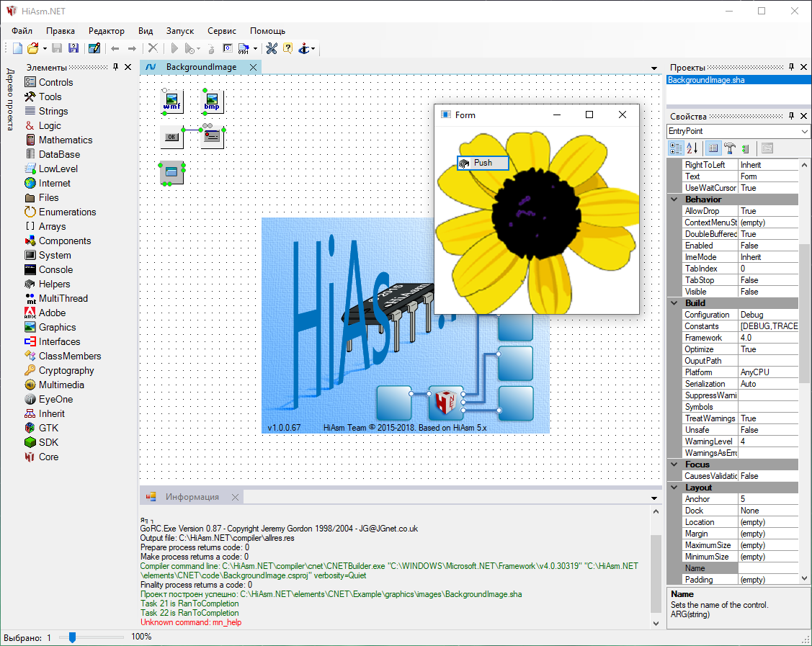This screenshot has width=812, height=646.
Task: Select the bmp image element on canvas
Action: pos(212,102)
